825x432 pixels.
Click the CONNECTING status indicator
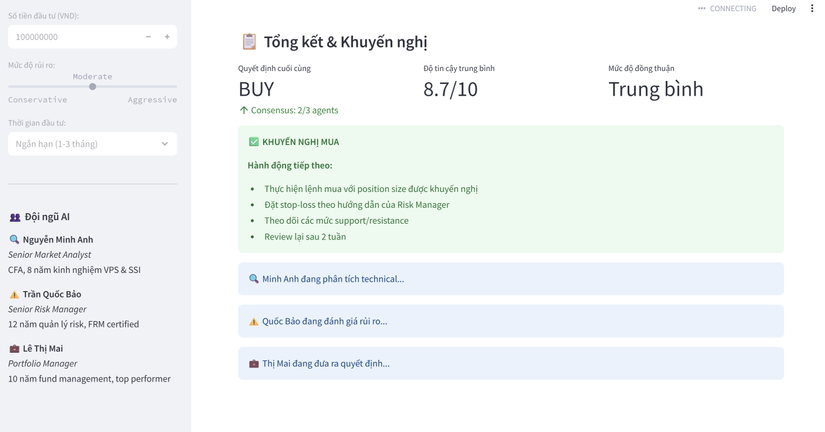(x=727, y=8)
